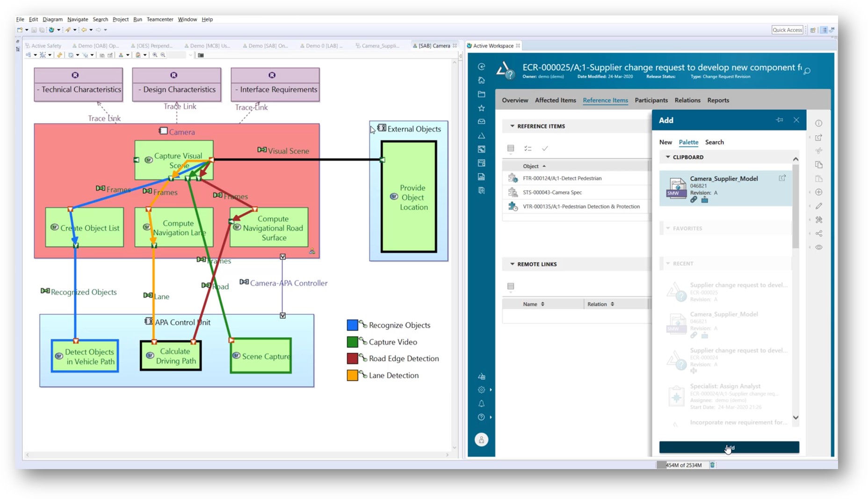
Task: Click the Copy icon on the right rail
Action: [818, 164]
